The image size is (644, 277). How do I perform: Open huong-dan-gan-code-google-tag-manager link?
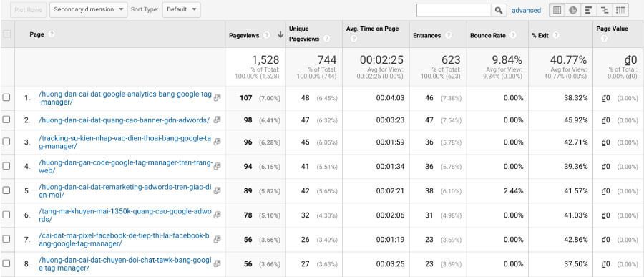pyautogui.click(x=126, y=167)
